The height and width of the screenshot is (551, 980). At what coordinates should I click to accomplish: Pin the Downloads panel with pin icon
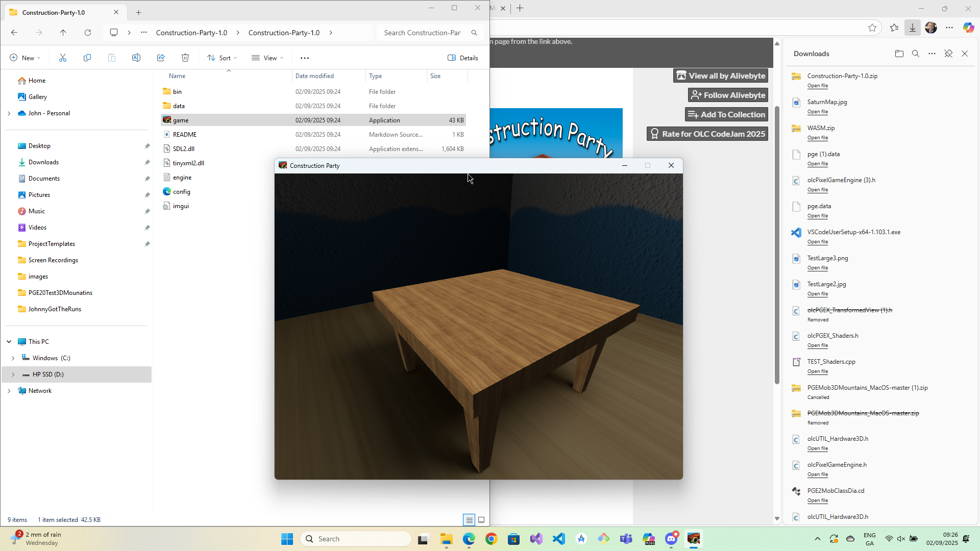[948, 54]
